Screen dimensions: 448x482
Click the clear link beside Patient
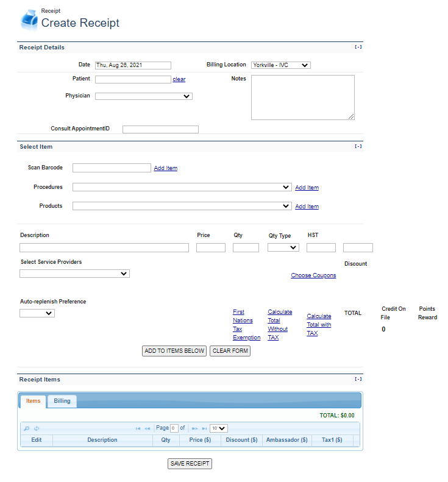179,79
